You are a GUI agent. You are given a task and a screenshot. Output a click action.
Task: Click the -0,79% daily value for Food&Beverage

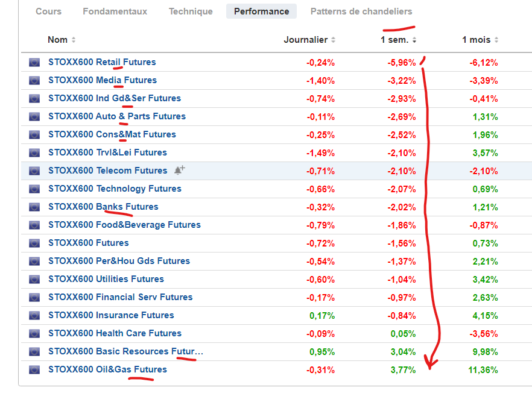(321, 225)
